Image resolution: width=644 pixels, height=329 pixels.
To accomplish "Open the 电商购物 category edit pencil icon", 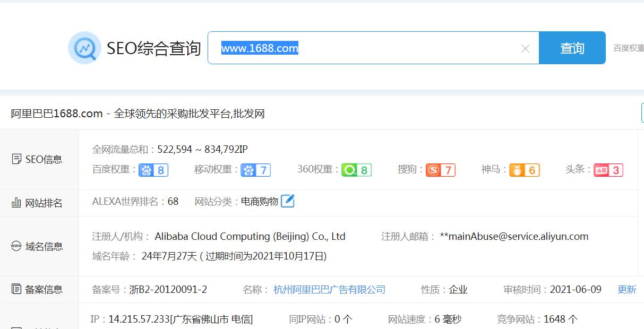I will pos(288,201).
